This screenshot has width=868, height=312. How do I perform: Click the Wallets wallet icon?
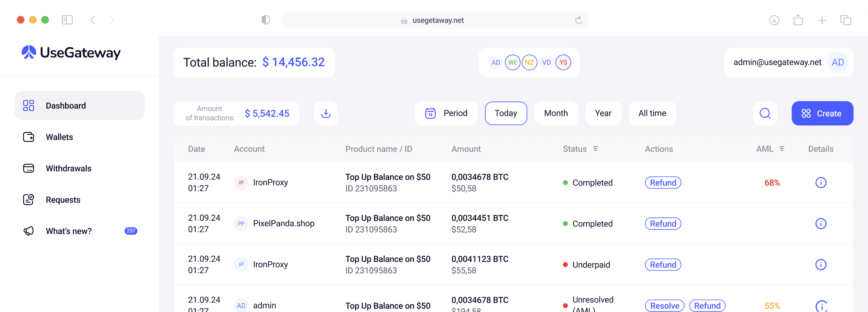point(29,137)
